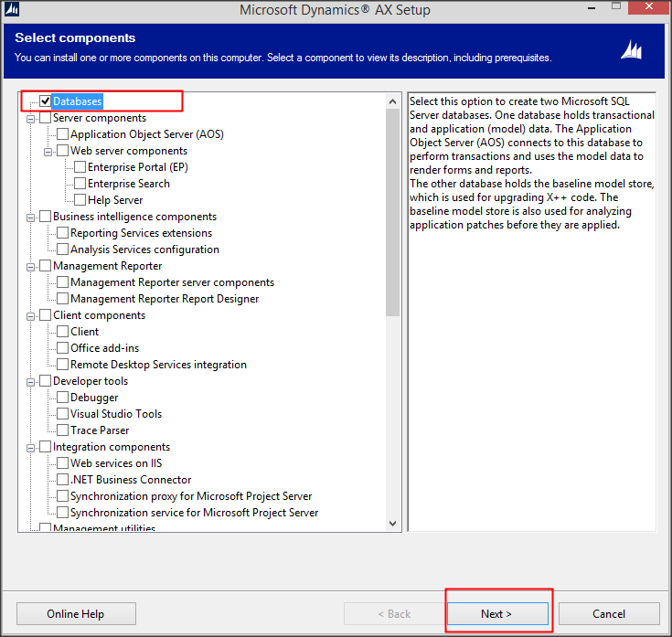Close the Setup window
The image size is (672, 637).
pos(649,7)
